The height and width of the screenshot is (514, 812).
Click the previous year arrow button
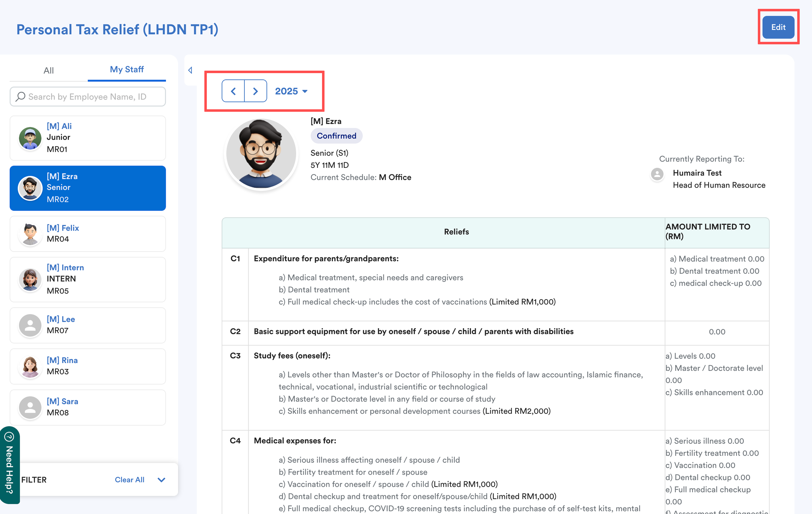click(233, 91)
